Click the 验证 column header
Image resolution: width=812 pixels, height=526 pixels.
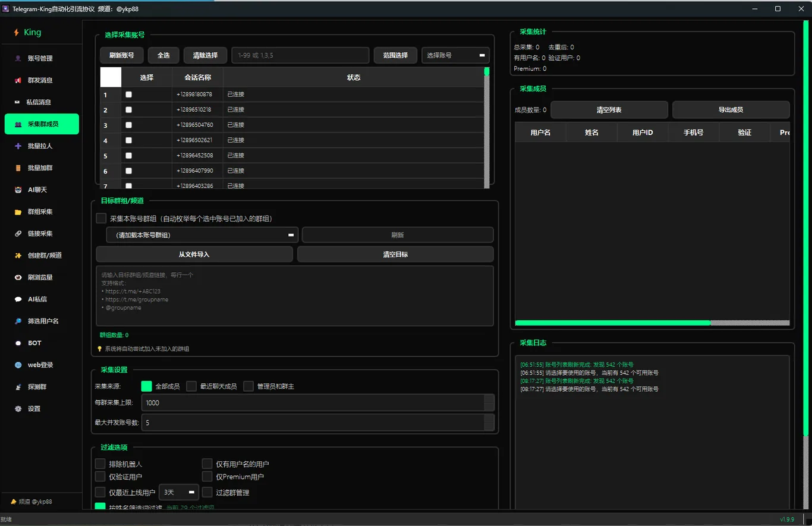tap(745, 133)
